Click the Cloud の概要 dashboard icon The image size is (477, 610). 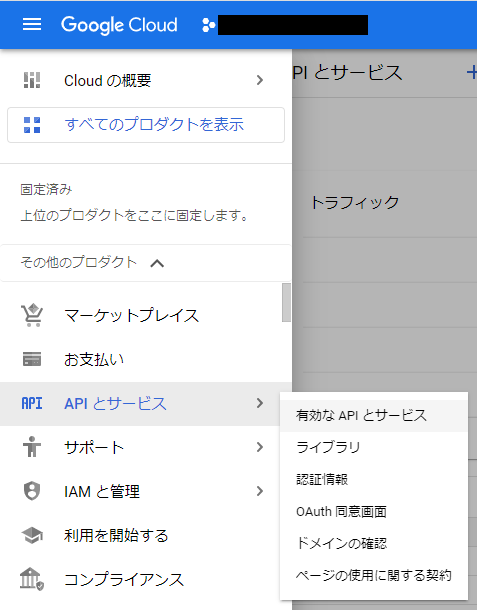tap(32, 80)
